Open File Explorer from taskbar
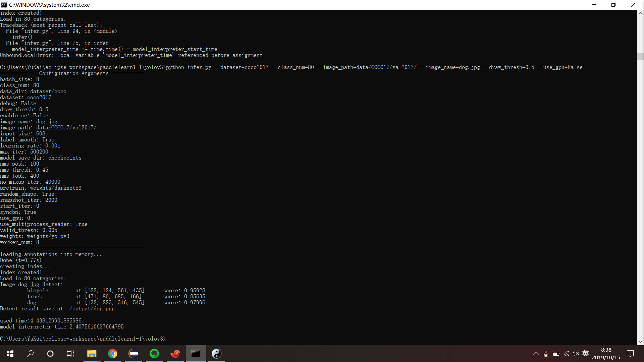The width and height of the screenshot is (644, 362). 92,354
